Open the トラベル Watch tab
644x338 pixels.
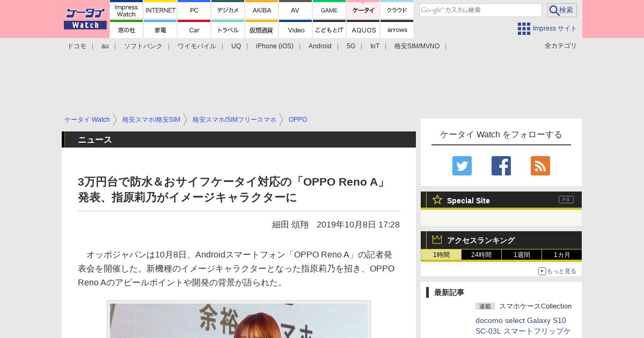(228, 30)
